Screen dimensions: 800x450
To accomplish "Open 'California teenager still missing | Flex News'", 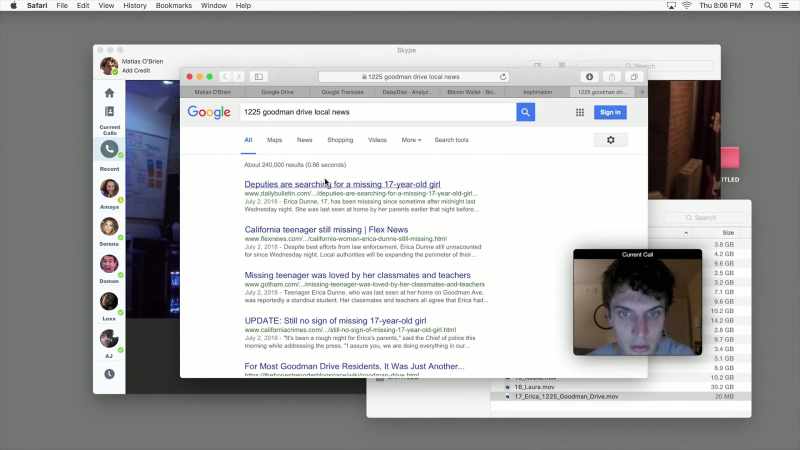I will coord(326,230).
